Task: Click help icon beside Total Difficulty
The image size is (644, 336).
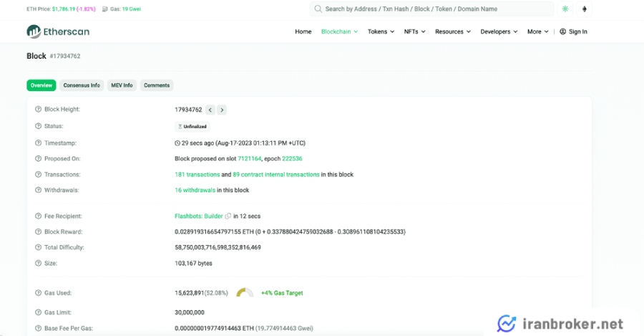Action: 38,247
